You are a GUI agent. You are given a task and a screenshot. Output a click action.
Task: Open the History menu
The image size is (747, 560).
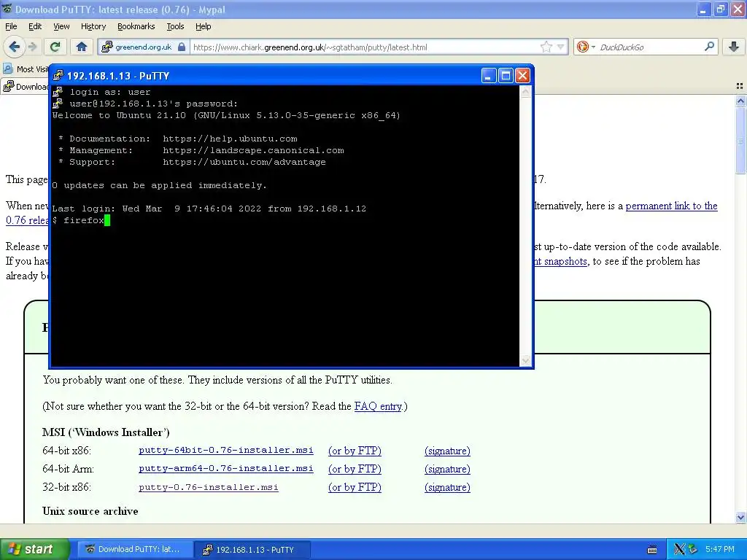pyautogui.click(x=93, y=26)
